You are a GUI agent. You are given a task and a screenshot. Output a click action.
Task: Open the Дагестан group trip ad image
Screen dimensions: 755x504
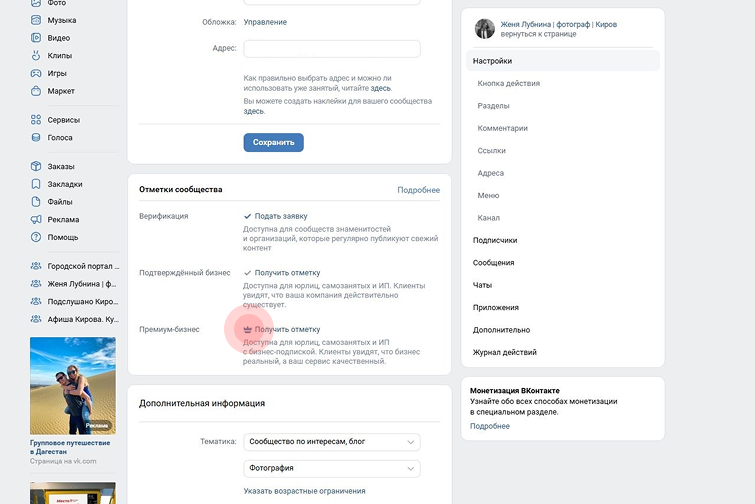click(72, 385)
